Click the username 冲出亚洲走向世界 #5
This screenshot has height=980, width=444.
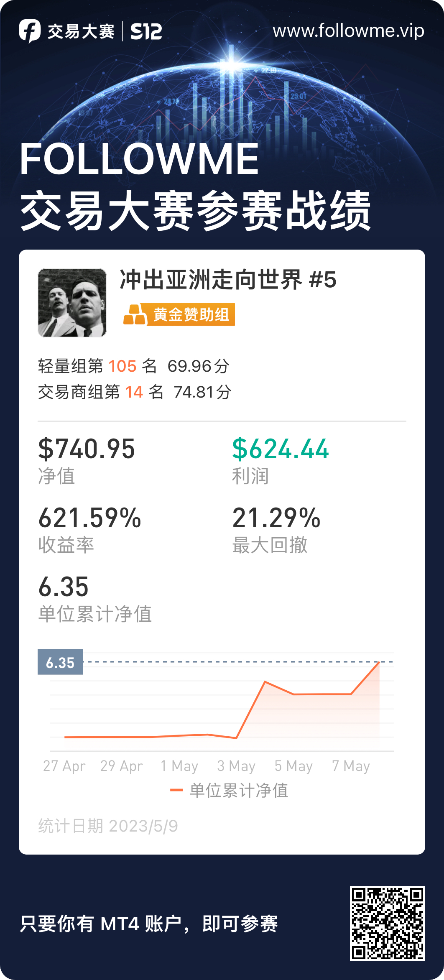click(x=228, y=280)
